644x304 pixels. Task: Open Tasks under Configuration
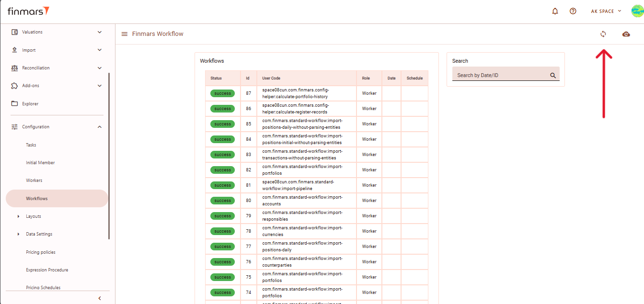pos(31,145)
